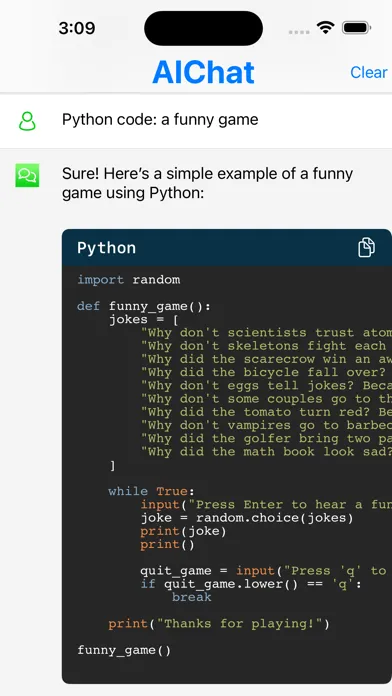This screenshot has width=392, height=696.
Task: Tap the Wi-Fi status bar icon
Action: (325, 28)
